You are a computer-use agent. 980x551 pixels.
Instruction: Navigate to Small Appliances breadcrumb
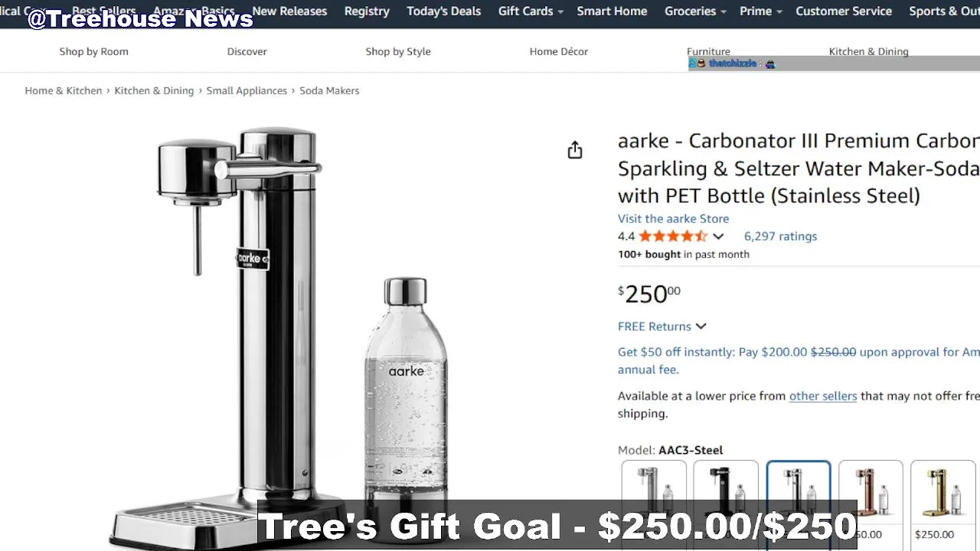(x=247, y=90)
